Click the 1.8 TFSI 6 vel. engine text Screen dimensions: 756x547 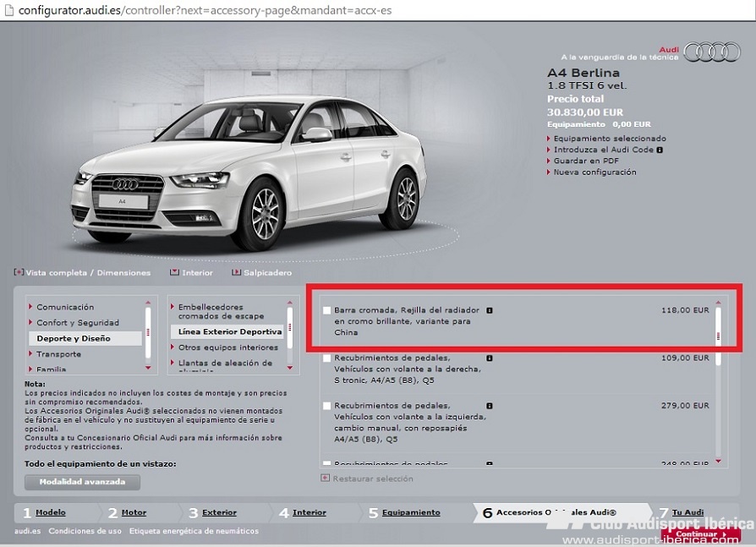pos(587,85)
